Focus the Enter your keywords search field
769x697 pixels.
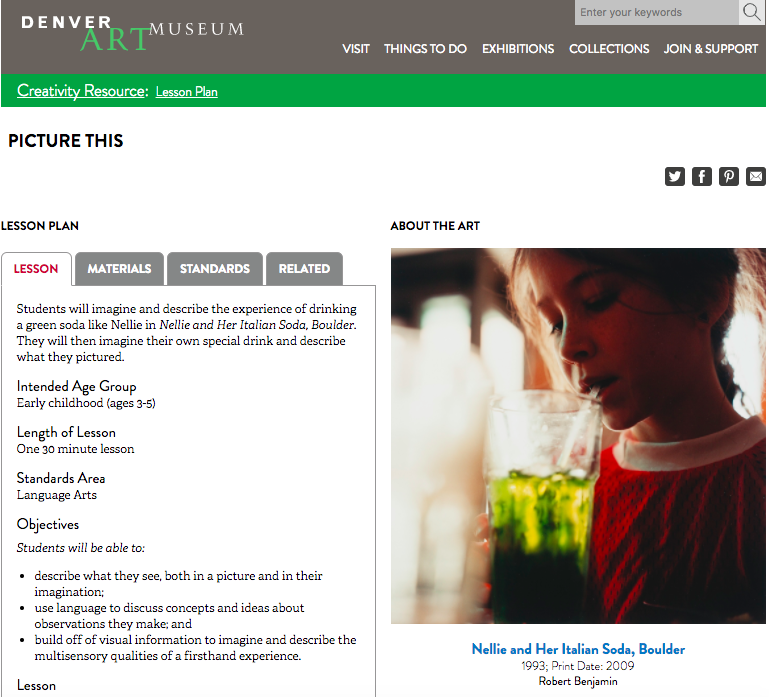coord(656,12)
